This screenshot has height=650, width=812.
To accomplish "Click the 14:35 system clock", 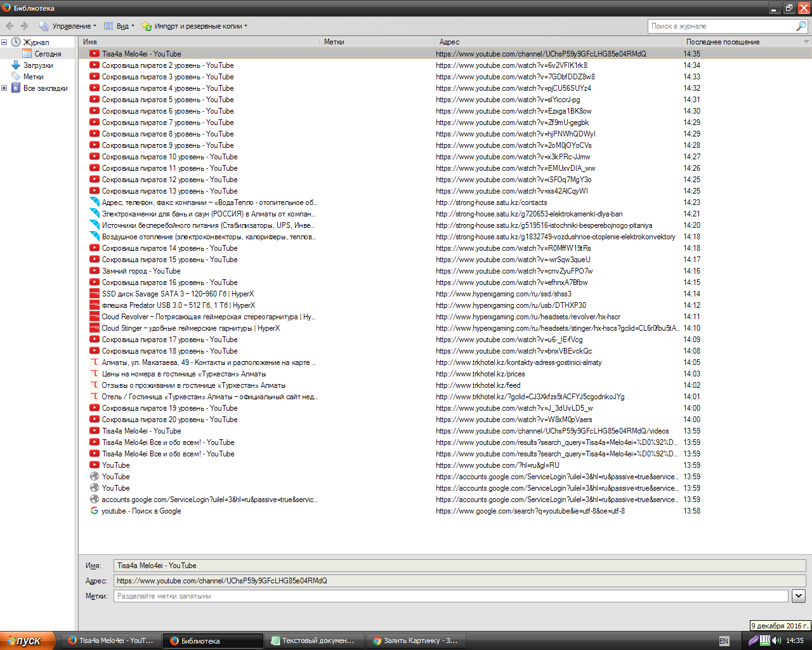I will point(795,640).
